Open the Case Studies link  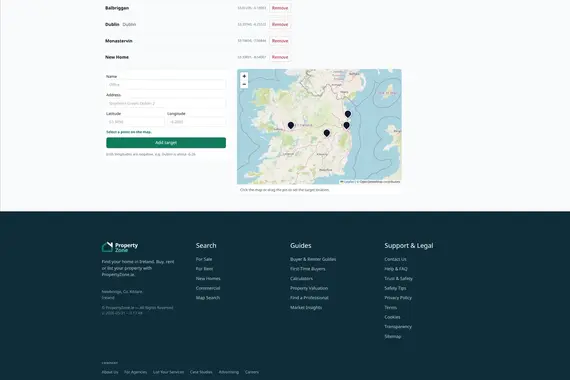[x=201, y=372]
